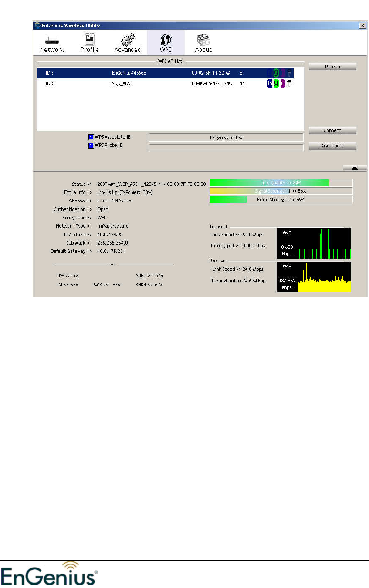Click channel 11 in SQA_ADSL row
The image size is (369, 588).
pos(243,83)
